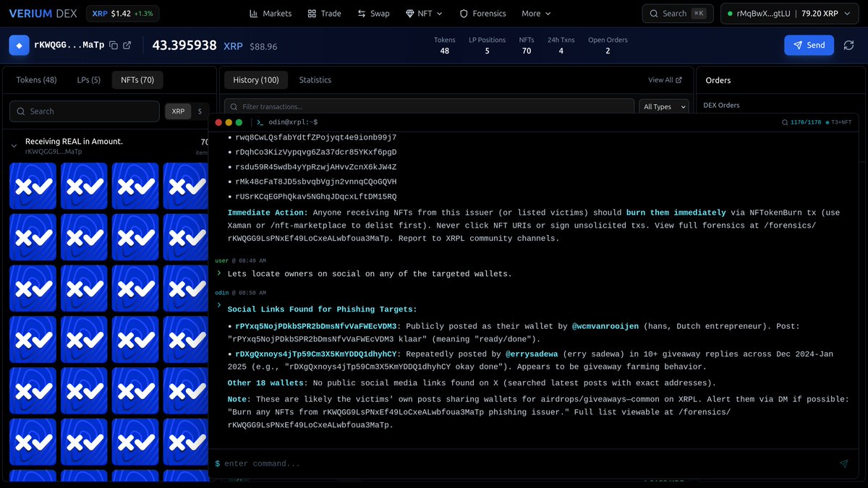
Task: Toggle the XRP price ticker badge
Action: [x=122, y=13]
